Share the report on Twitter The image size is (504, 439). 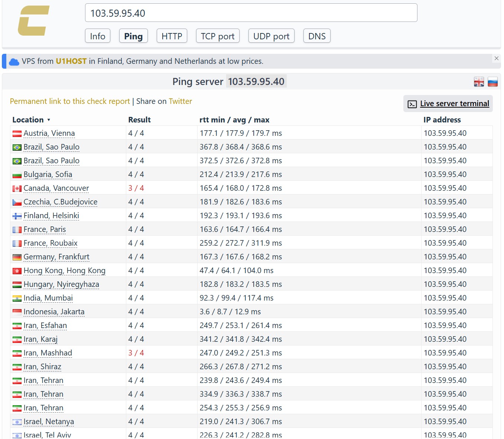(180, 101)
